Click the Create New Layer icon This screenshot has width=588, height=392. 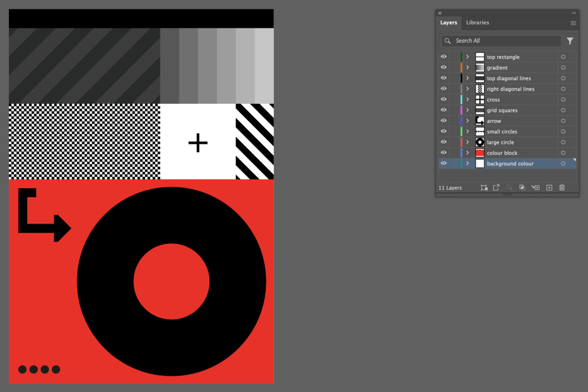coord(549,188)
